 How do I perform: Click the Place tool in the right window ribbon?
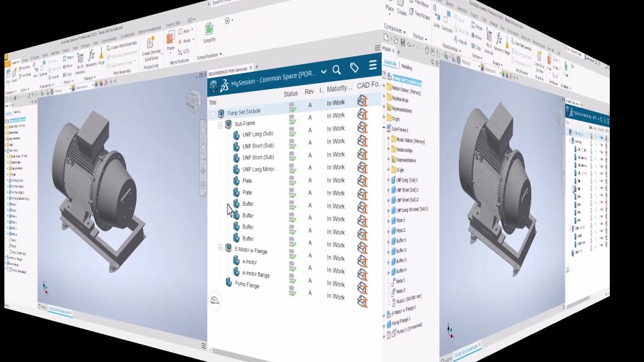coord(389,7)
